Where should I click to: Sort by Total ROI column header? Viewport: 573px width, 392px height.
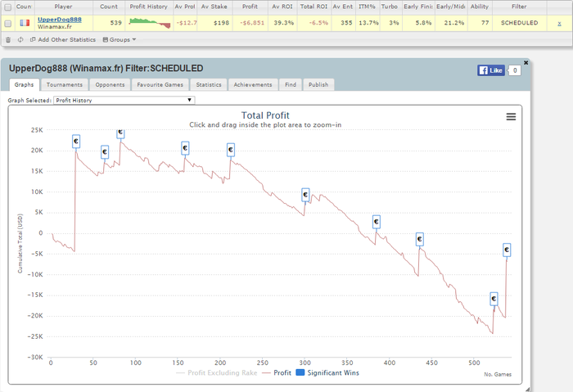(314, 7)
